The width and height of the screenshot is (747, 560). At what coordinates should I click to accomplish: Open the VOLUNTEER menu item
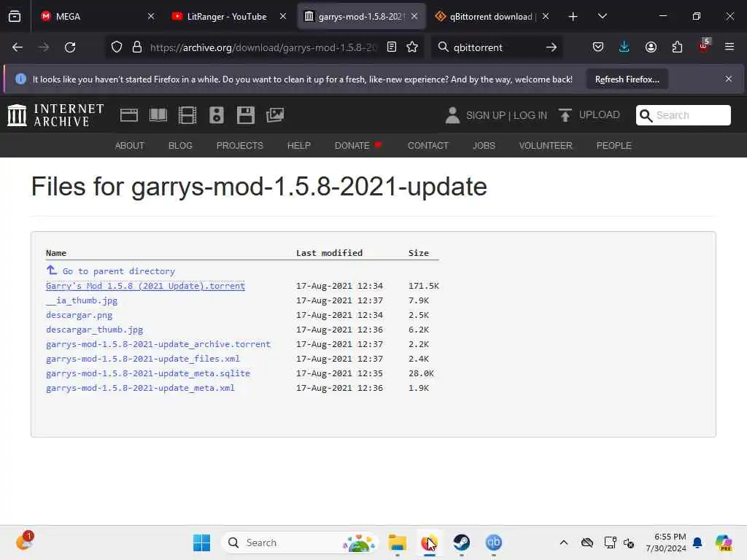point(546,146)
